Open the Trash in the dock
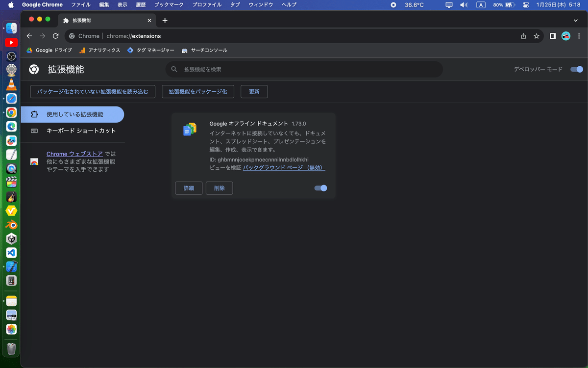 pyautogui.click(x=12, y=348)
